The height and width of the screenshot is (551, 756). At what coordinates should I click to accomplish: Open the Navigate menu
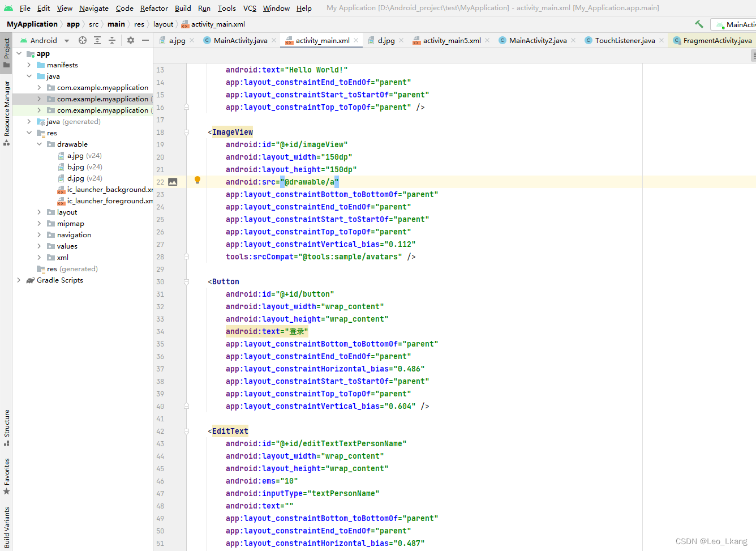point(94,8)
